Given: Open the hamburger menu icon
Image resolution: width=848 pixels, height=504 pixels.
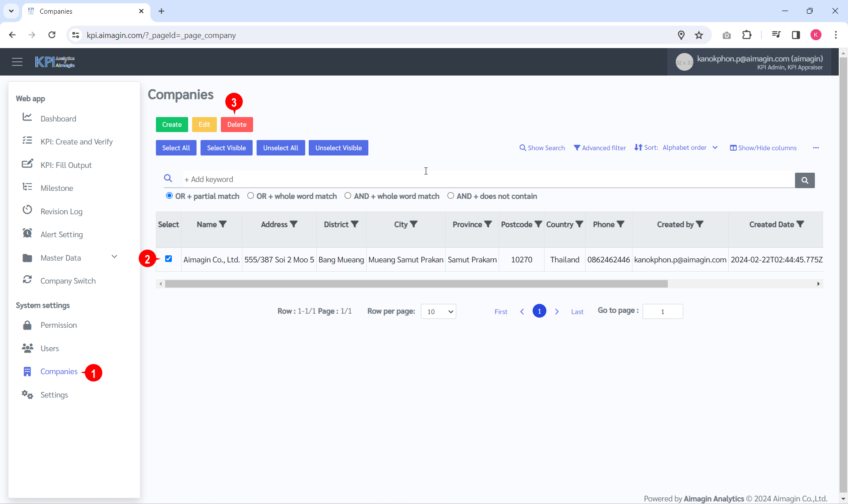Looking at the screenshot, I should pyautogui.click(x=17, y=62).
